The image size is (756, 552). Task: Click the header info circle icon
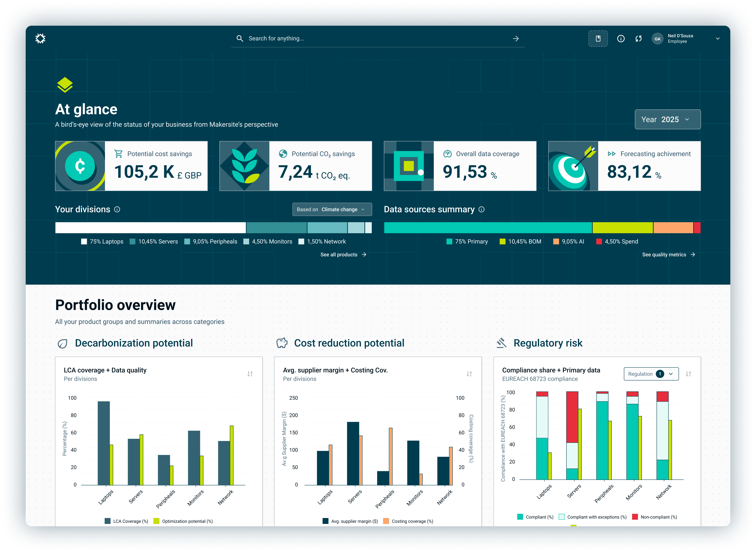(621, 38)
